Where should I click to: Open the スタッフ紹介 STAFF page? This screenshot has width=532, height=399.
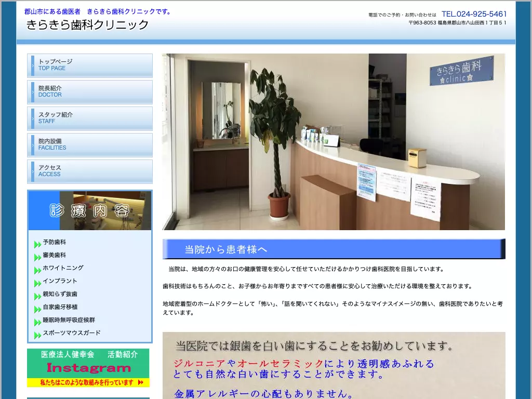pyautogui.click(x=89, y=118)
